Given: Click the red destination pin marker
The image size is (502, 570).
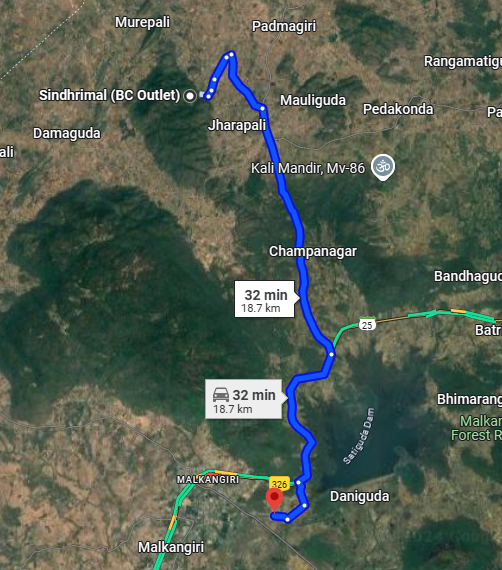Looking at the screenshot, I should (274, 500).
